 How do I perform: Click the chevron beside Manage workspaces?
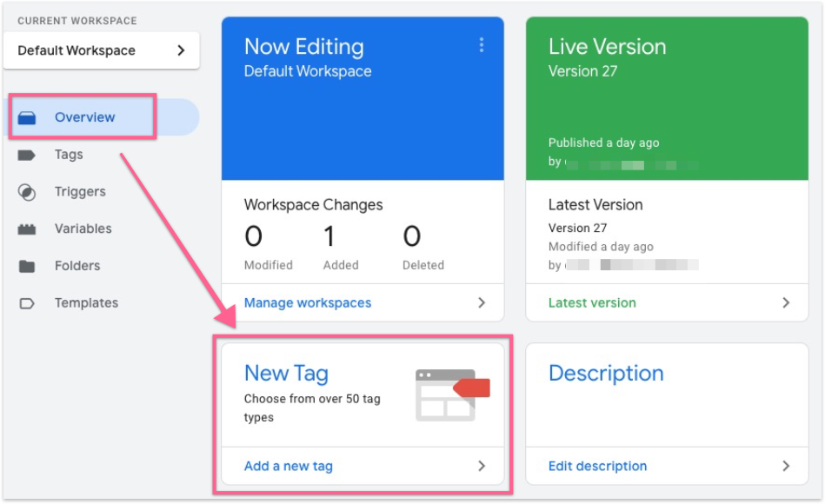482,303
